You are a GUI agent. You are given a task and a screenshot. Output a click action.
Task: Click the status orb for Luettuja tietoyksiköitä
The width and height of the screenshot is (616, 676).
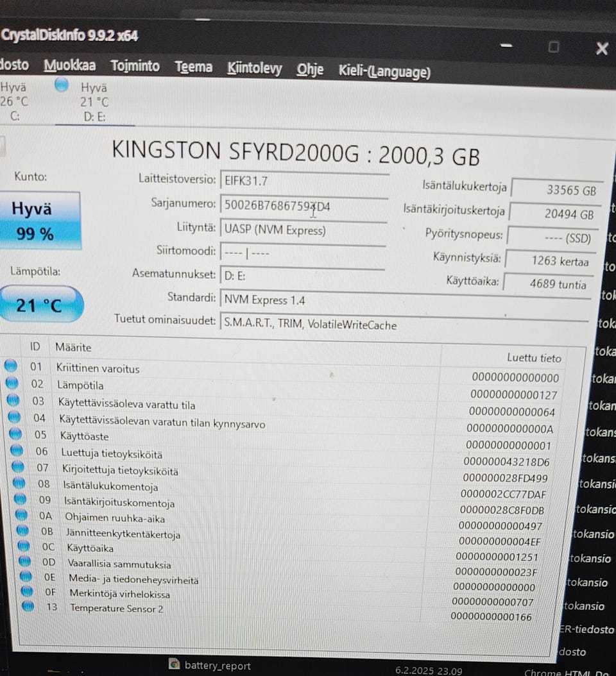pos(17,450)
